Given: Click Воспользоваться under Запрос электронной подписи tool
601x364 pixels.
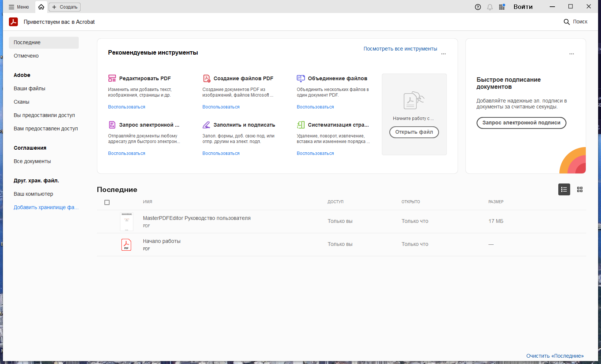Looking at the screenshot, I should click(x=127, y=153).
